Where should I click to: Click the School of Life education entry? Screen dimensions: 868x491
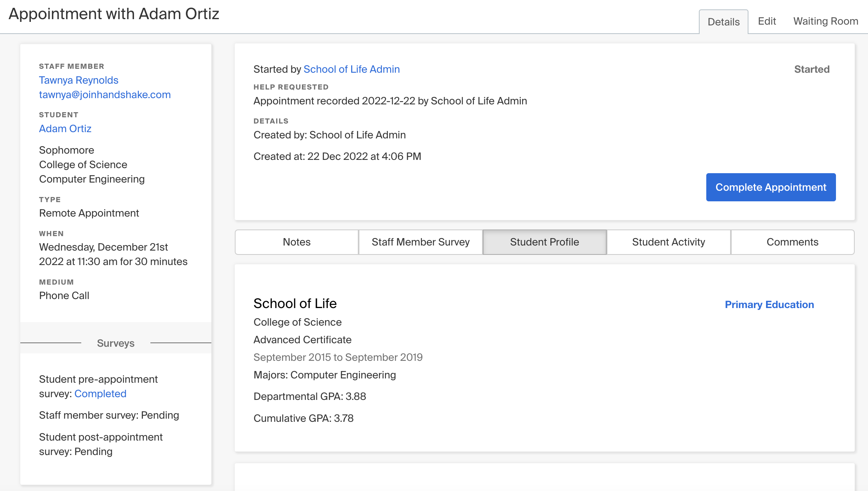pos(295,303)
